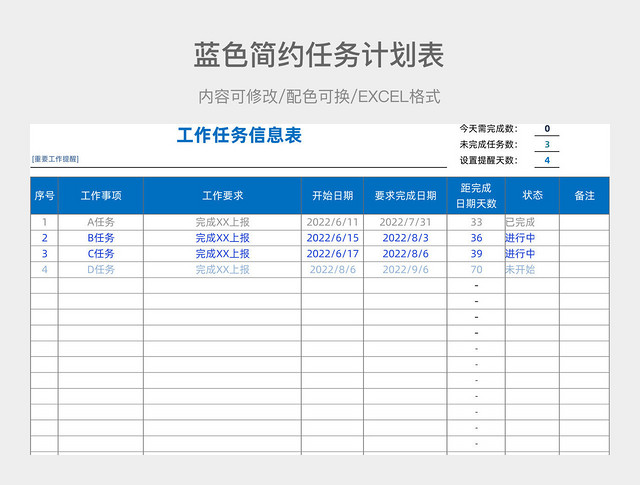The height and width of the screenshot is (485, 640).
Task: Click the 要求完成日期 column header
Action: [405, 196]
